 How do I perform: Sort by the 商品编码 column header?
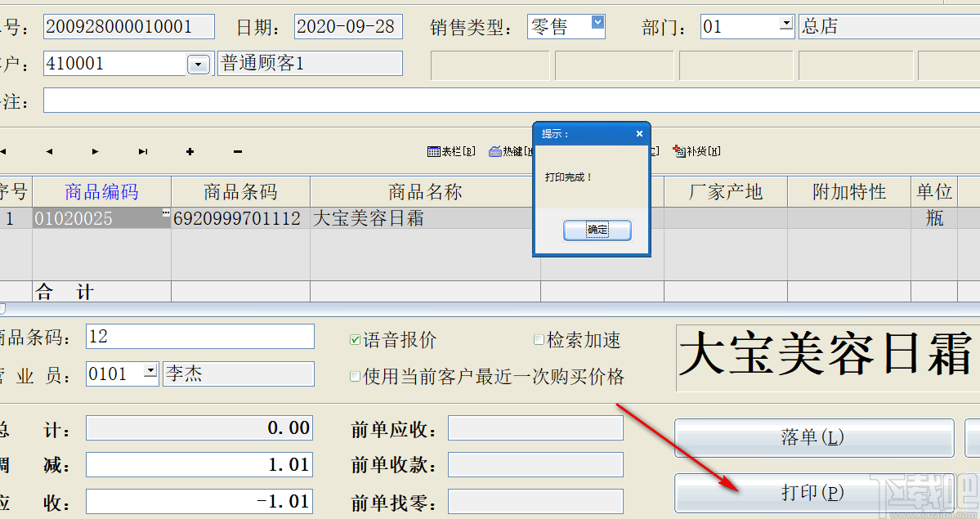(101, 191)
